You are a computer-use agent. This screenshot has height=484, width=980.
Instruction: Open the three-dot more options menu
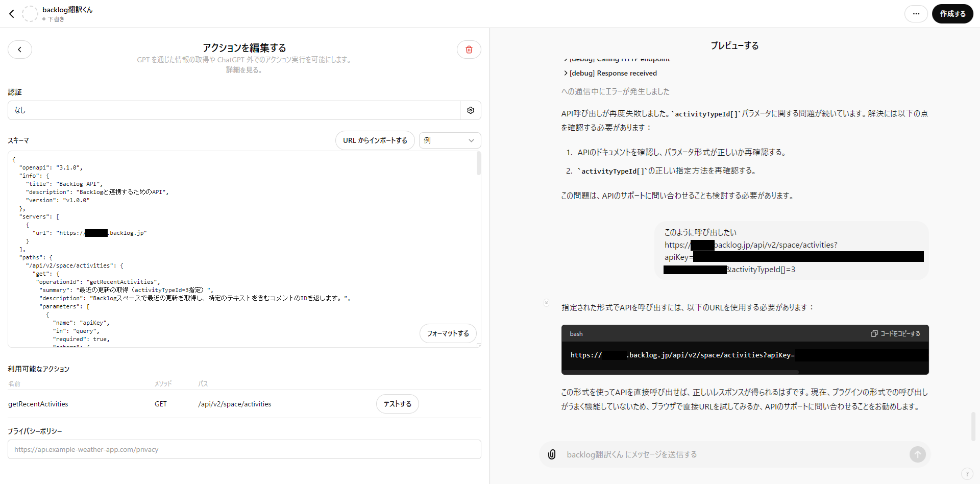coord(916,14)
